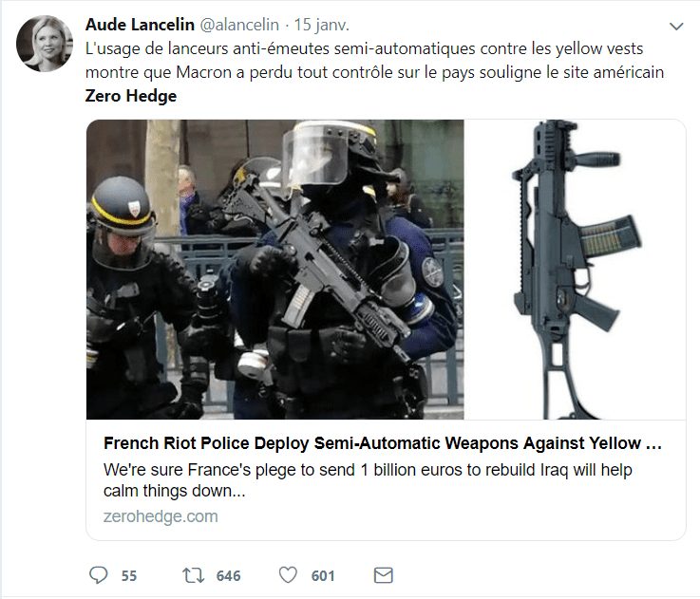Click the tweet line mentioning Macron
The height and width of the screenshot is (599, 700).
point(374,72)
